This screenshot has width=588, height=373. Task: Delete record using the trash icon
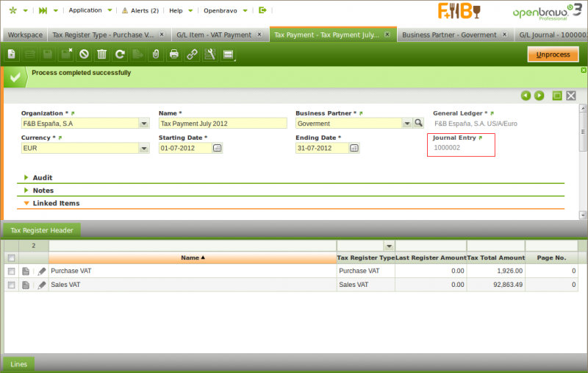(101, 54)
